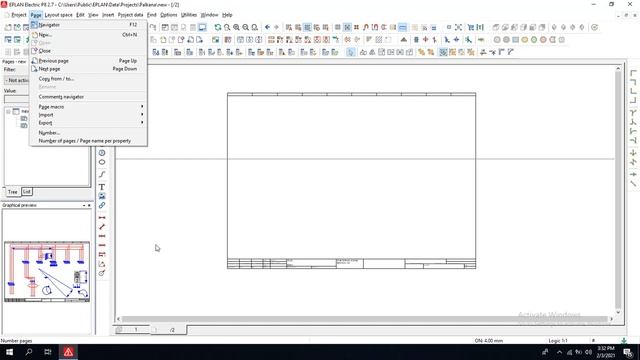Expand the Export submenu
Screen dimensions: 640x360
coord(88,123)
